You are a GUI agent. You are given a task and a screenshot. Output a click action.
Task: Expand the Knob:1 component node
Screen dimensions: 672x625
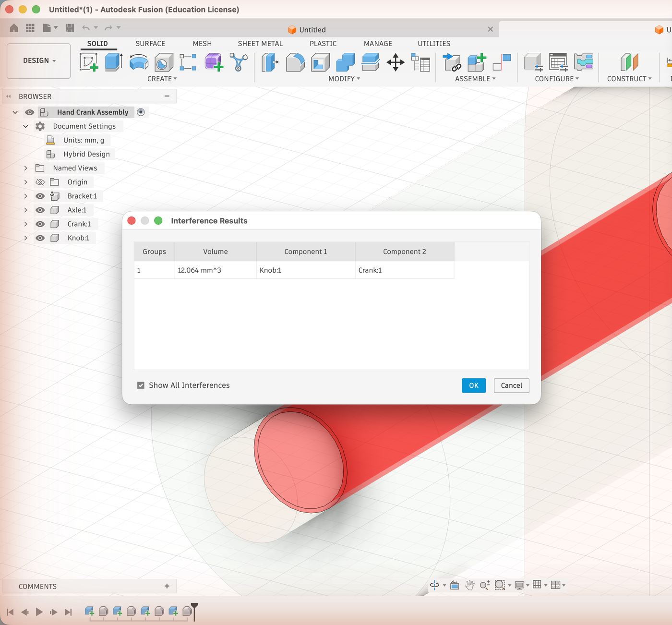[x=26, y=238]
